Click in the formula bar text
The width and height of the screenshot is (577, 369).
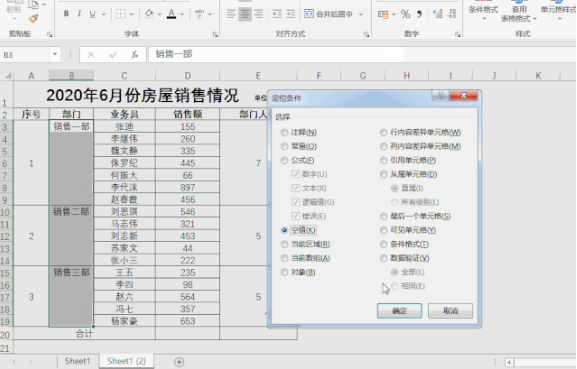174,54
